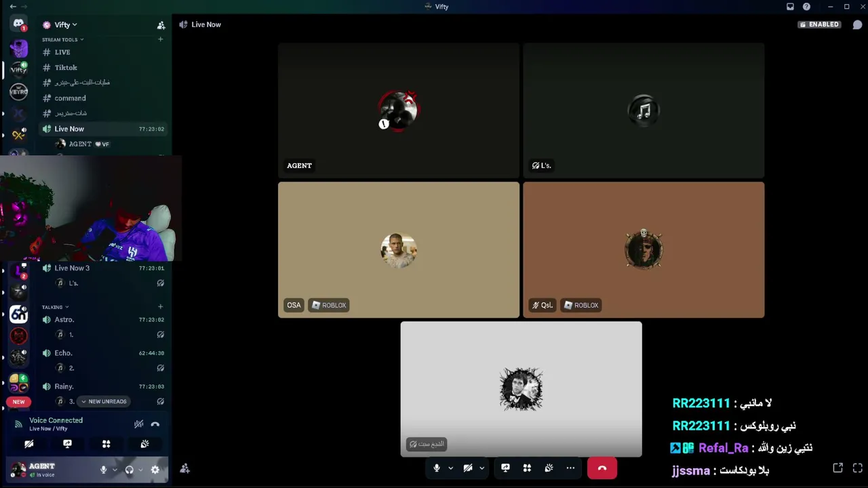The image size is (868, 488).
Task: Open the 6n server icon
Action: click(x=18, y=314)
